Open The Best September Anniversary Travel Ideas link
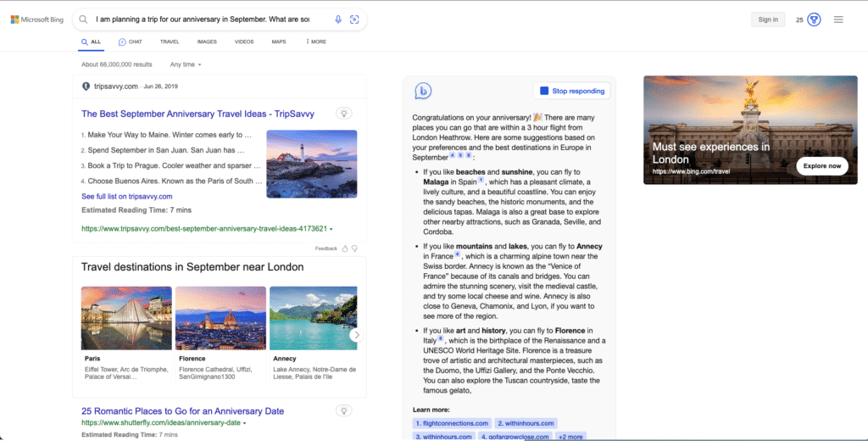Screen dimensions: 868x441 pos(198,114)
